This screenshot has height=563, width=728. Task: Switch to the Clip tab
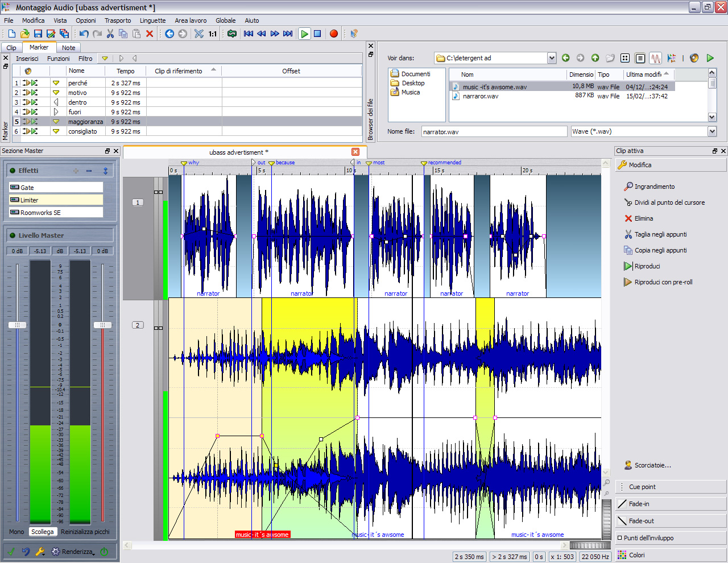[x=11, y=48]
